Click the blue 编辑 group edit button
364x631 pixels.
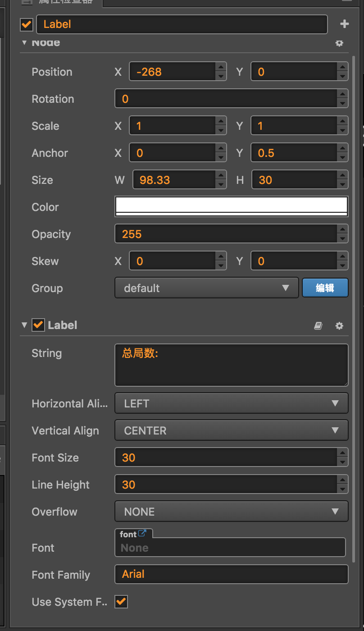325,288
